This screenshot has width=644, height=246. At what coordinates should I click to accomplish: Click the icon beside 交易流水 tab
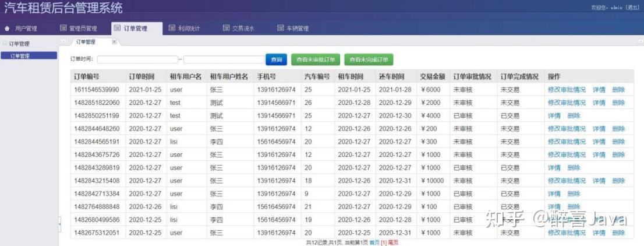click(226, 28)
